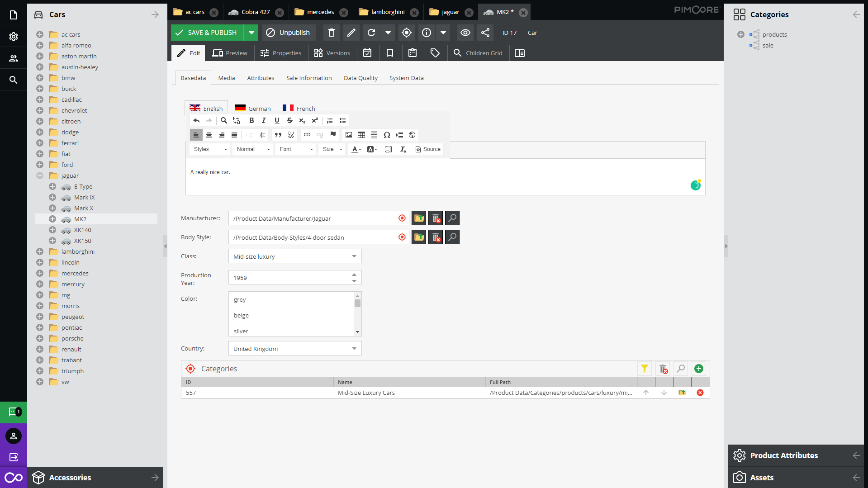Toggle subscript in the editor
868x488 pixels.
coord(302,120)
